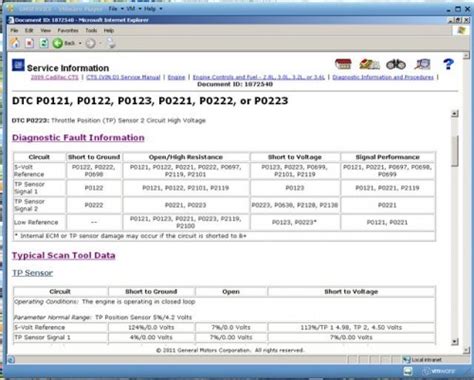Click the red Stop icon in toolbar
474x380 pixels.
tap(29, 43)
